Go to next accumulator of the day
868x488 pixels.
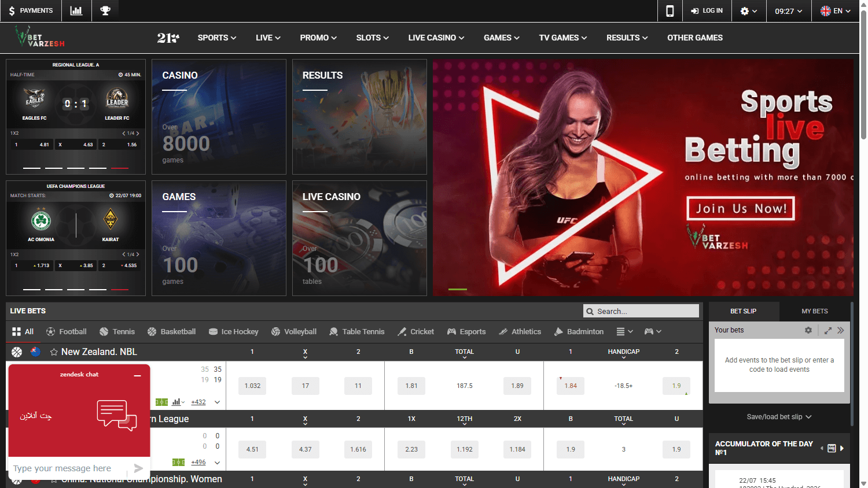pos(842,448)
